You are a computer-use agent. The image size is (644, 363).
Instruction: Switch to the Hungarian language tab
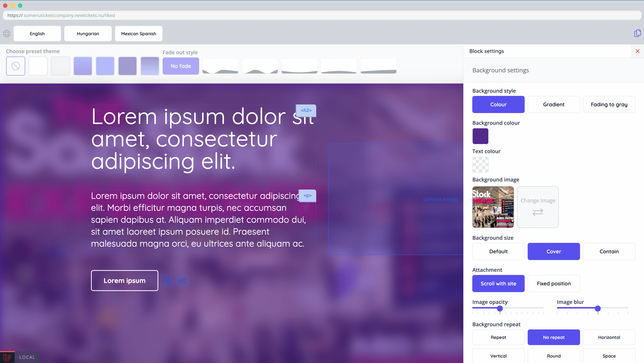pyautogui.click(x=88, y=34)
